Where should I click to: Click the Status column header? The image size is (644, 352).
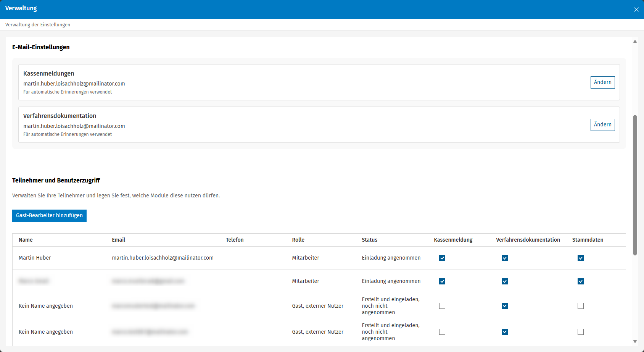coord(369,240)
